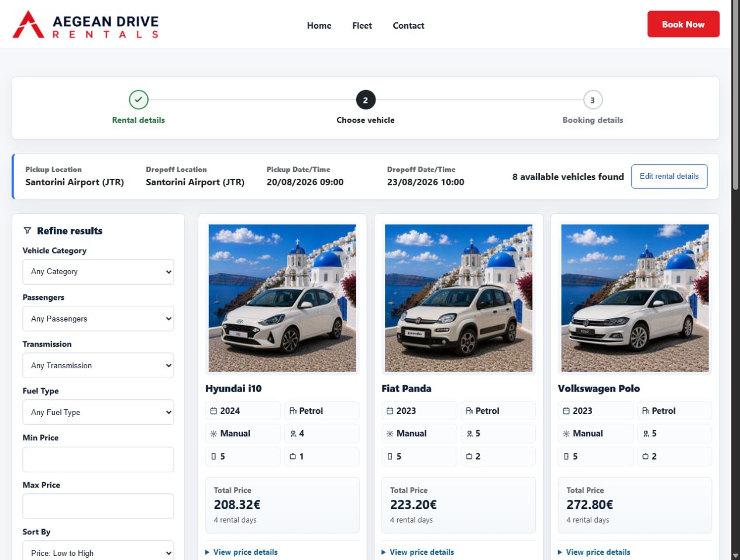Open the Fleet nav item
740x560 pixels.
point(362,26)
